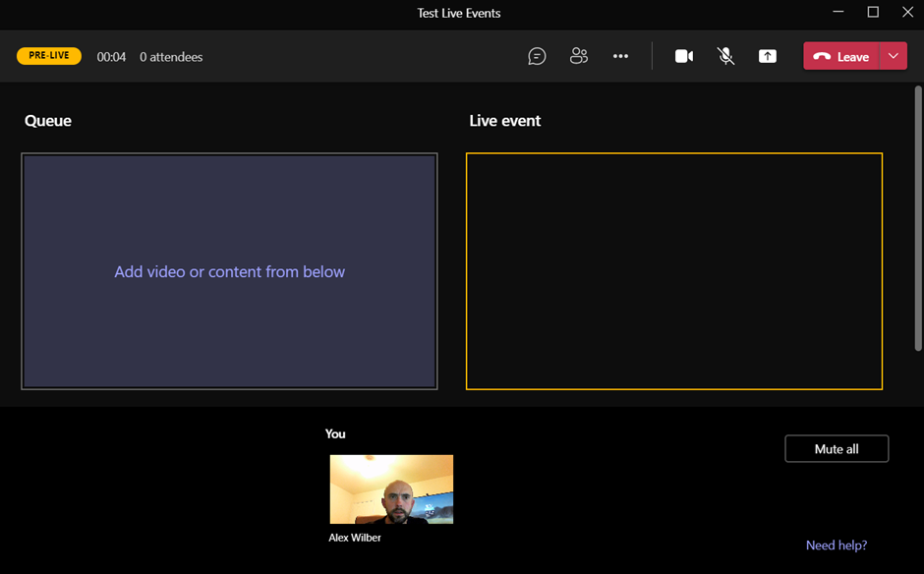Image resolution: width=924 pixels, height=574 pixels.
Task: Maximize the Test Live Events window
Action: point(873,13)
